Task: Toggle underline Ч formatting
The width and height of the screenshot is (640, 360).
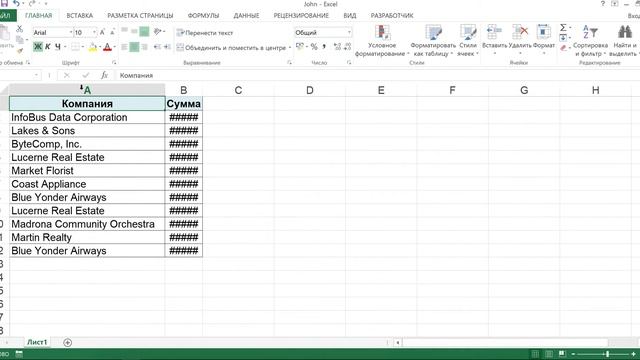Action: (x=58, y=47)
